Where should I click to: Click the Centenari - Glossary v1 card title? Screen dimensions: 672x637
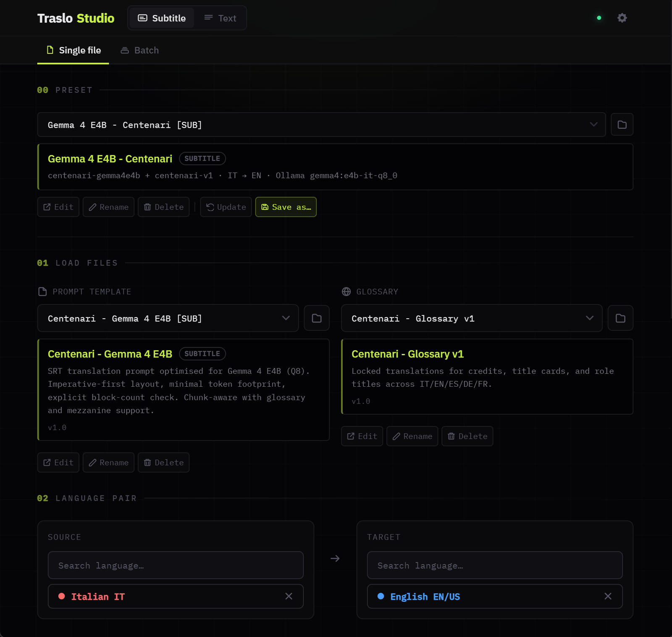(407, 354)
